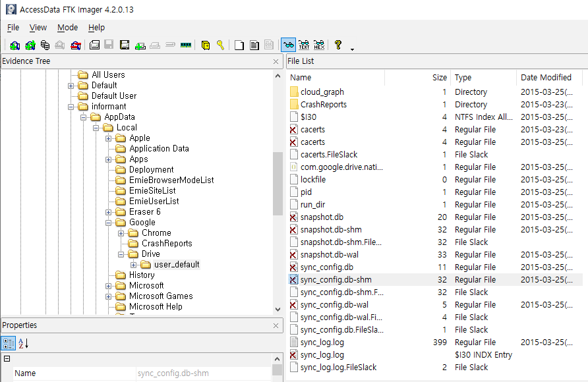Select the History folder in tree

tap(142, 275)
